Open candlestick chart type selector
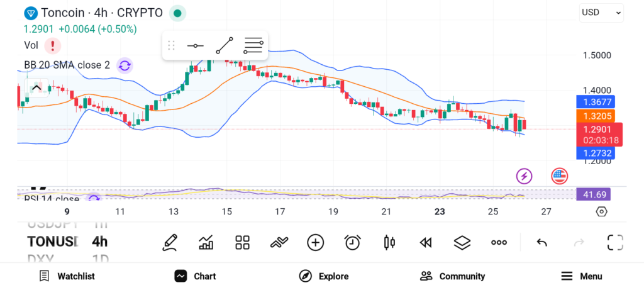This screenshot has height=290, width=644. [x=389, y=242]
